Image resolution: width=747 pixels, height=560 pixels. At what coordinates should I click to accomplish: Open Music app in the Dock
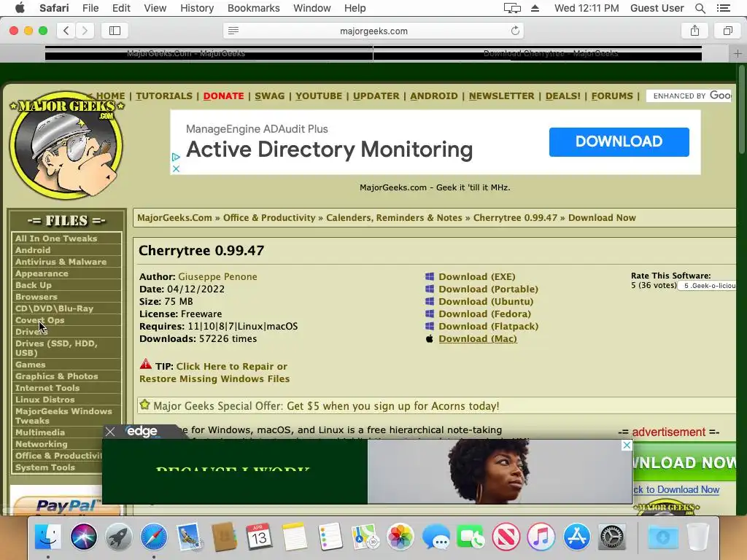pyautogui.click(x=541, y=536)
